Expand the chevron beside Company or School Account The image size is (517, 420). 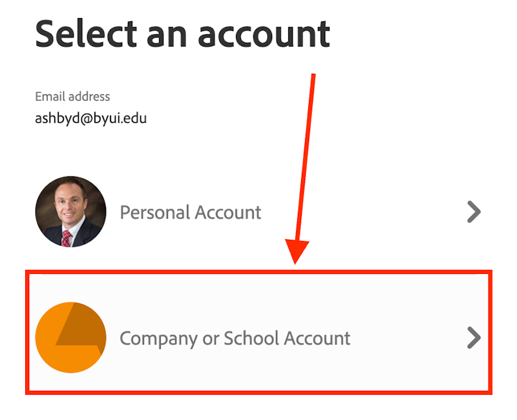pos(474,337)
